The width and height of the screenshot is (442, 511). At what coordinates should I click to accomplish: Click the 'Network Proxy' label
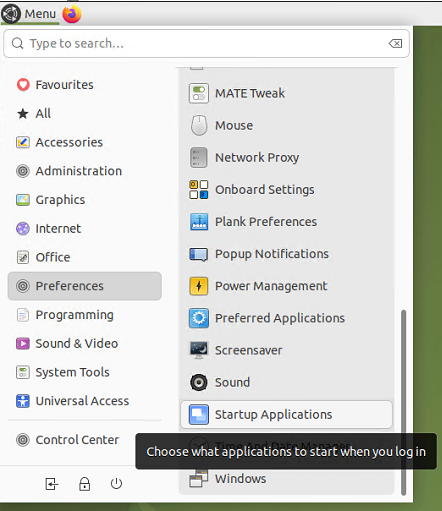coord(257,158)
